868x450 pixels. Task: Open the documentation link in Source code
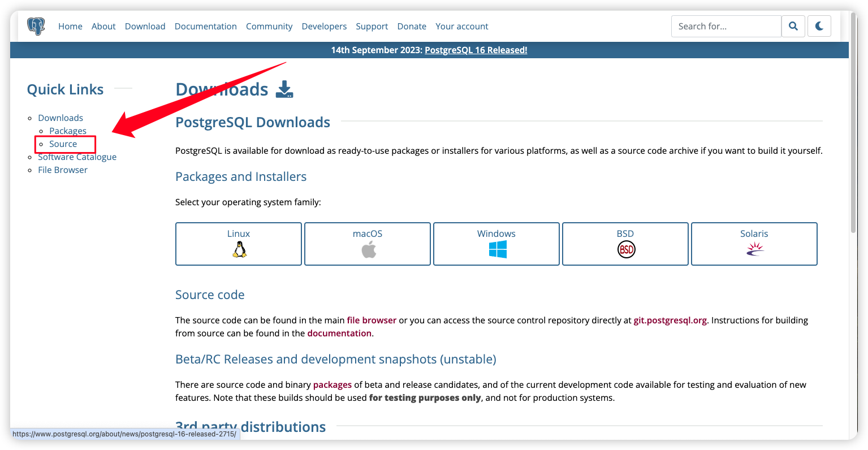[339, 333]
